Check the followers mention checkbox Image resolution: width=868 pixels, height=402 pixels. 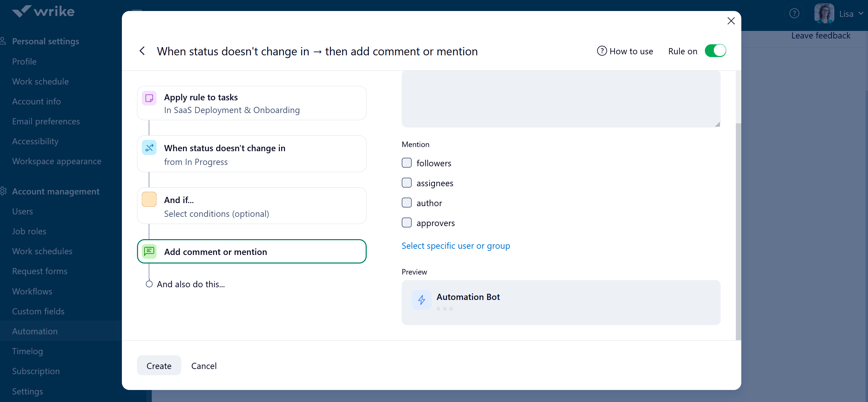pos(407,163)
